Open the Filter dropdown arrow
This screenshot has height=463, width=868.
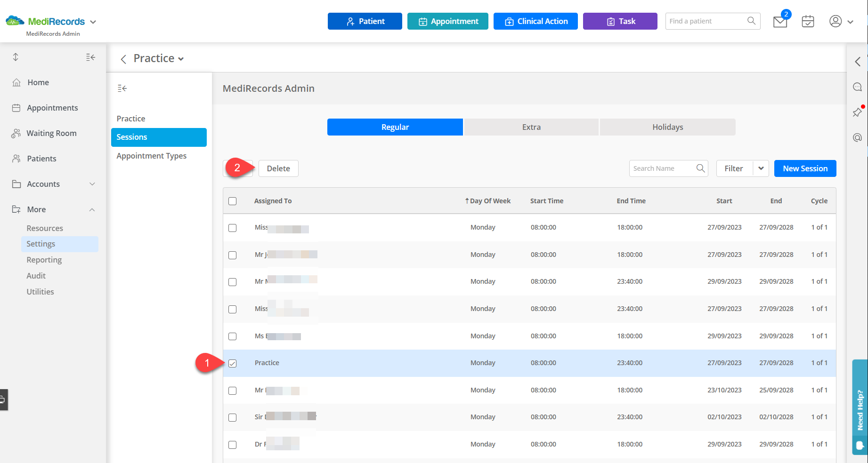pos(761,168)
